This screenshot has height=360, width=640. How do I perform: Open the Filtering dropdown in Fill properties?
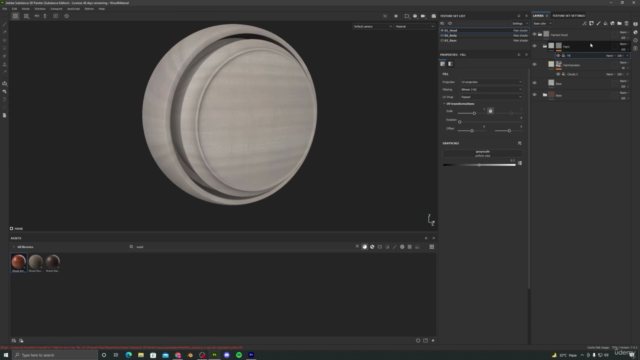[491, 89]
